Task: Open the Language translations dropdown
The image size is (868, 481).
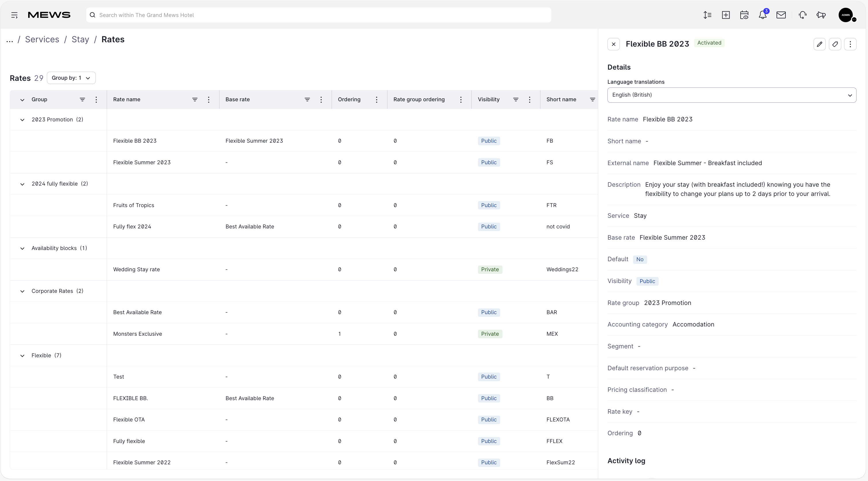Action: (732, 95)
